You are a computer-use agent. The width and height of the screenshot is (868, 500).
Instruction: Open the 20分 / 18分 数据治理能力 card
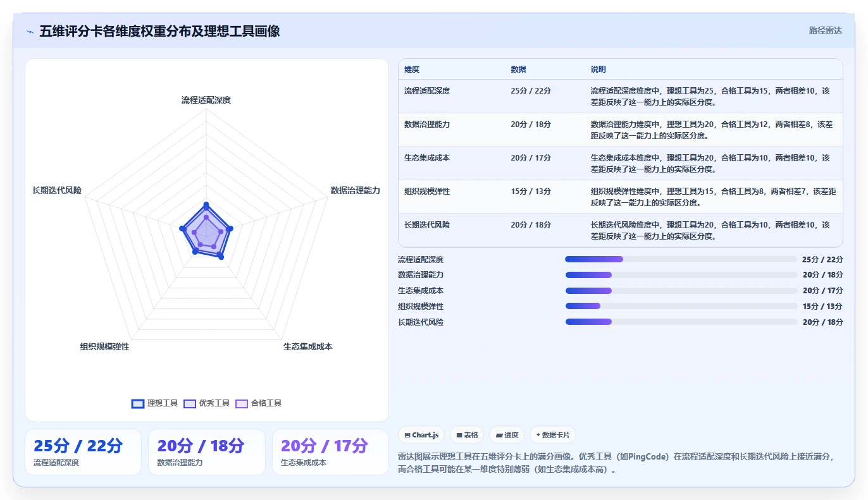pyautogui.click(x=207, y=452)
